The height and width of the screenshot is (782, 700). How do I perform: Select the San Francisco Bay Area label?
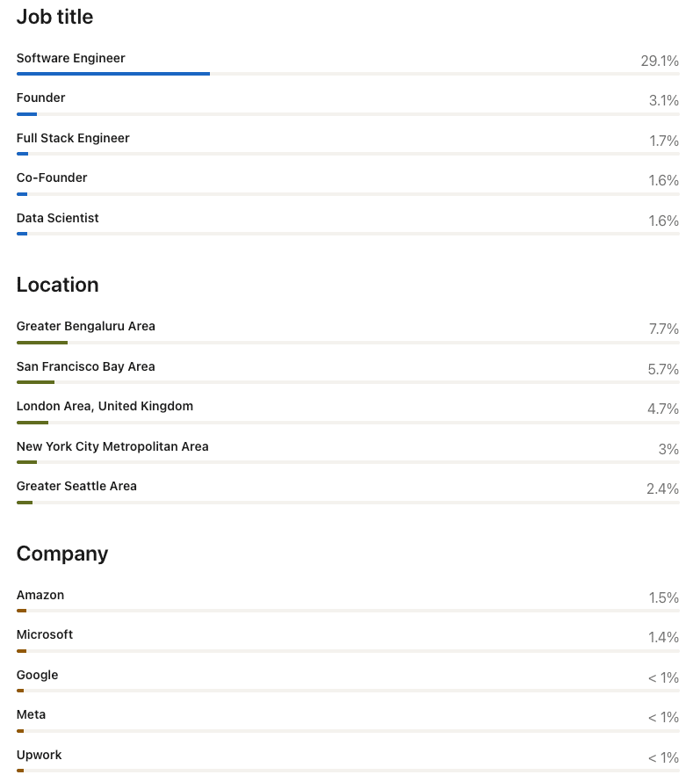pos(86,366)
